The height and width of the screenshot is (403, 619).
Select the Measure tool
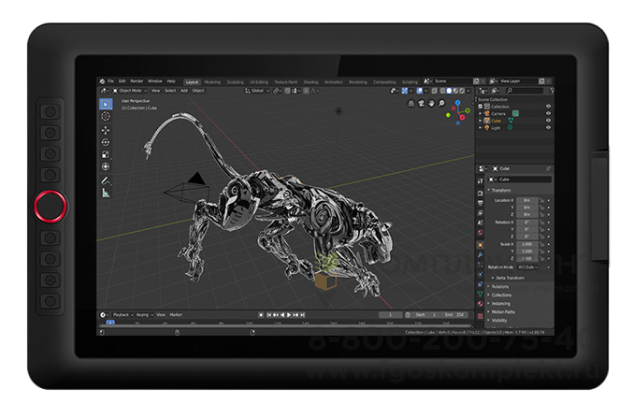tap(106, 194)
